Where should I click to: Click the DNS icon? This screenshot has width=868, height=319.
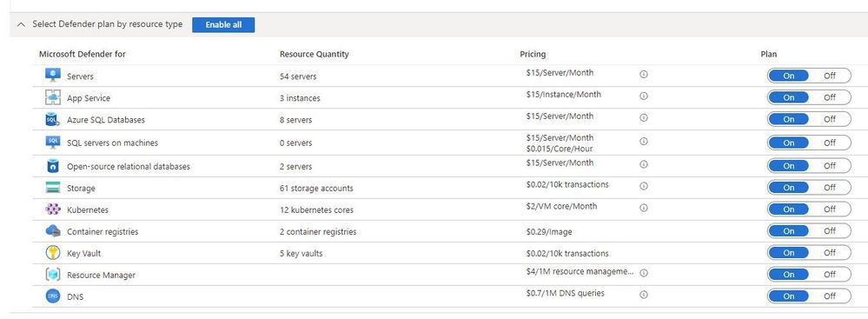coord(53,296)
